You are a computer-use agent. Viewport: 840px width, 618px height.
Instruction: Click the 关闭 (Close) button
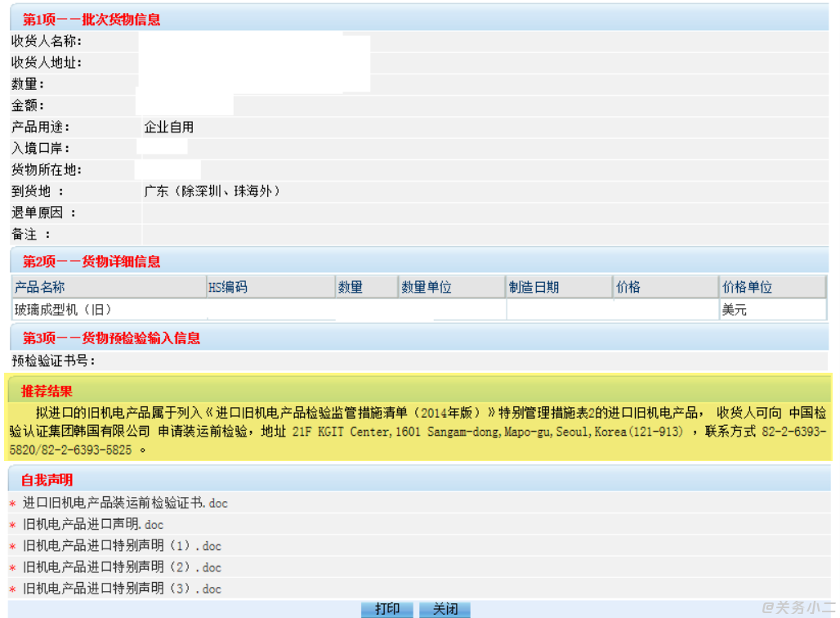click(x=445, y=609)
